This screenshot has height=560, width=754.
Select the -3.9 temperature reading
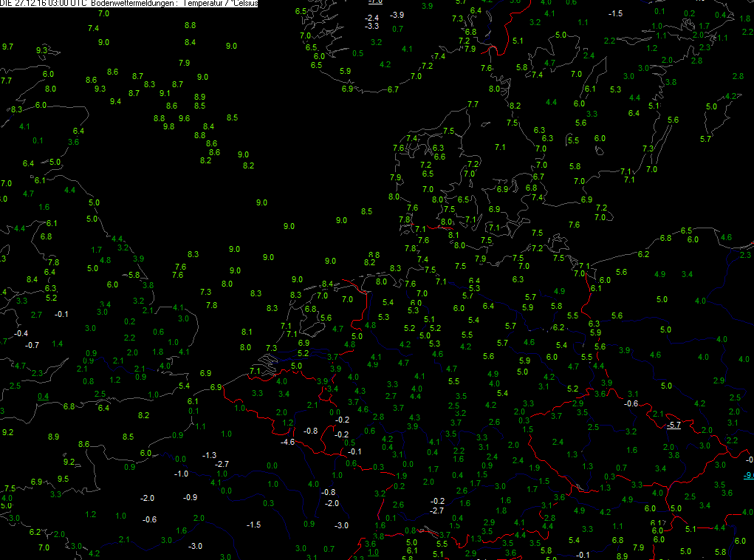pos(397,16)
